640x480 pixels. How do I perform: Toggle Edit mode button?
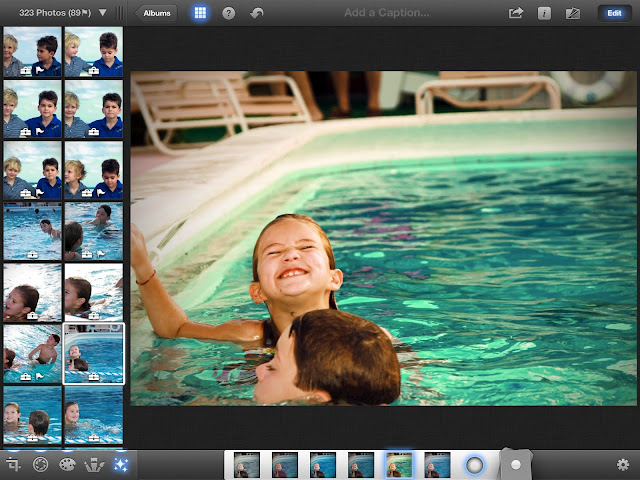(x=612, y=13)
